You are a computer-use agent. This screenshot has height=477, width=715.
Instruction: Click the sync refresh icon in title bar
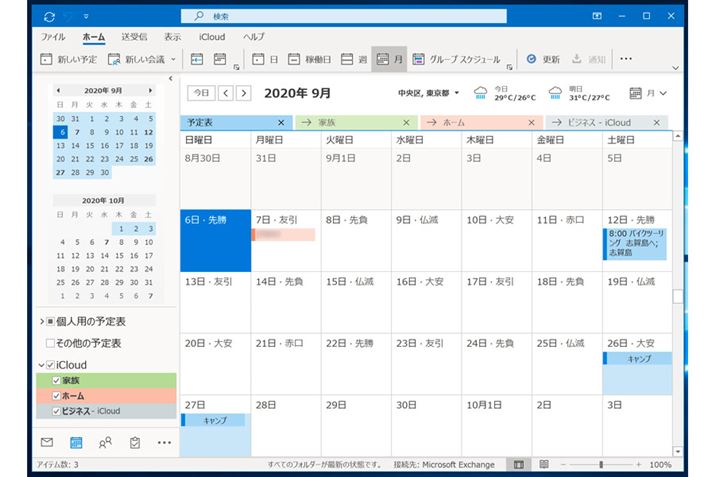click(x=49, y=17)
